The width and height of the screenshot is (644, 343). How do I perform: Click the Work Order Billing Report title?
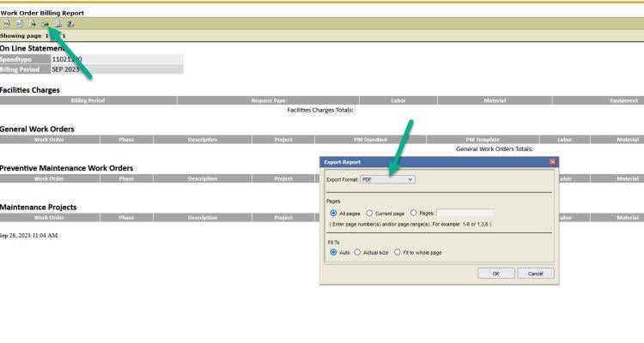(x=42, y=13)
